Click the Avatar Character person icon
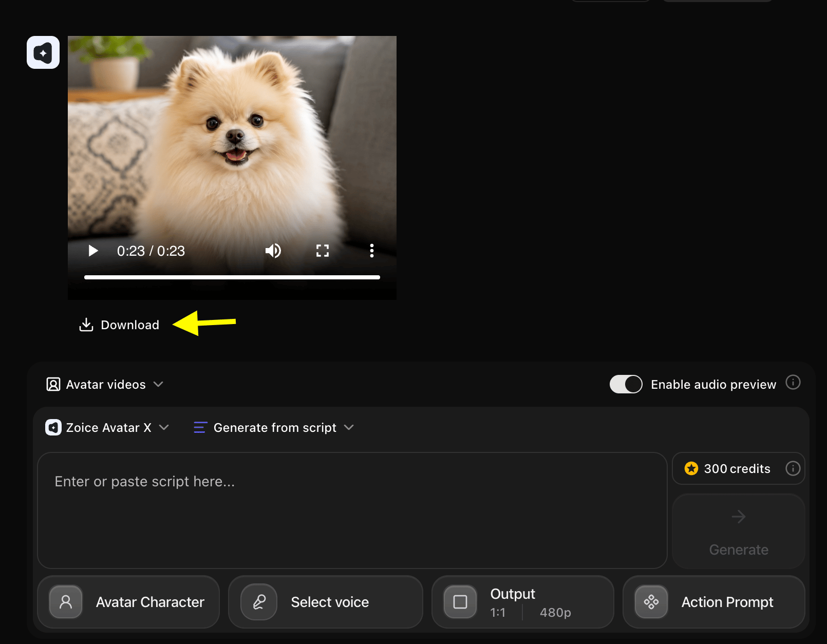The height and width of the screenshot is (644, 827). tap(66, 602)
